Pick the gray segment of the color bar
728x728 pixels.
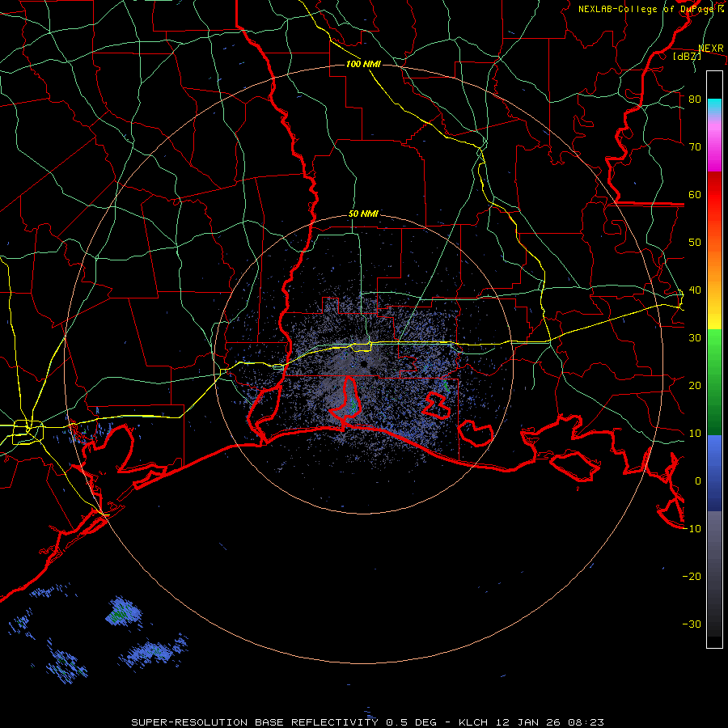tap(714, 574)
